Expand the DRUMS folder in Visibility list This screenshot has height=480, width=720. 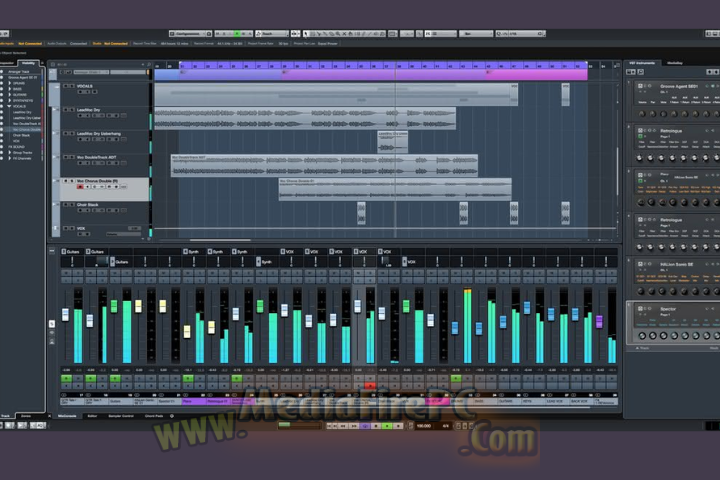click(x=10, y=83)
